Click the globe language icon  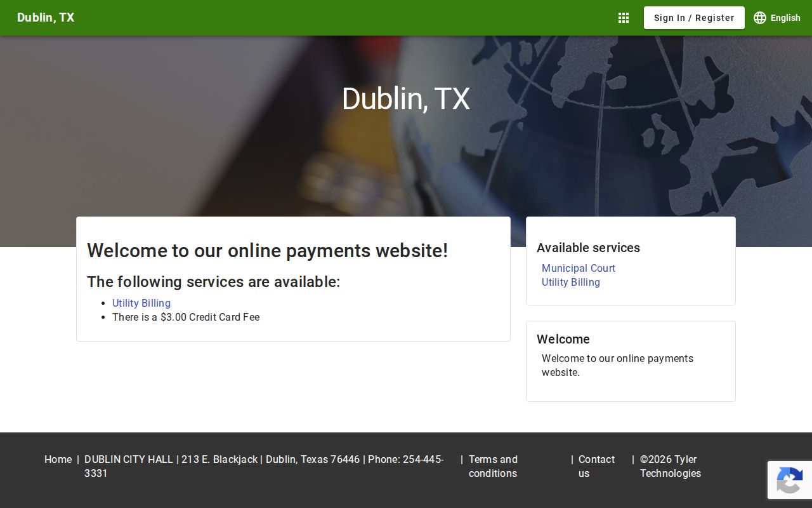[760, 18]
